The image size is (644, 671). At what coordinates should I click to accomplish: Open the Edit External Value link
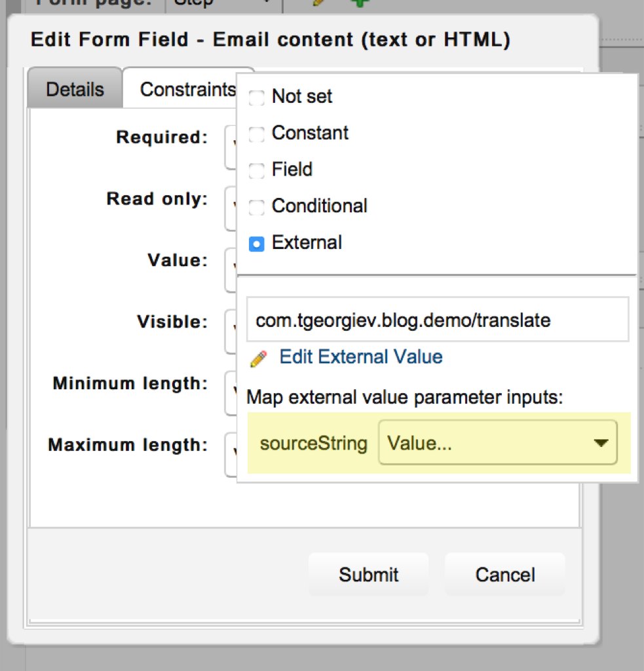(361, 357)
